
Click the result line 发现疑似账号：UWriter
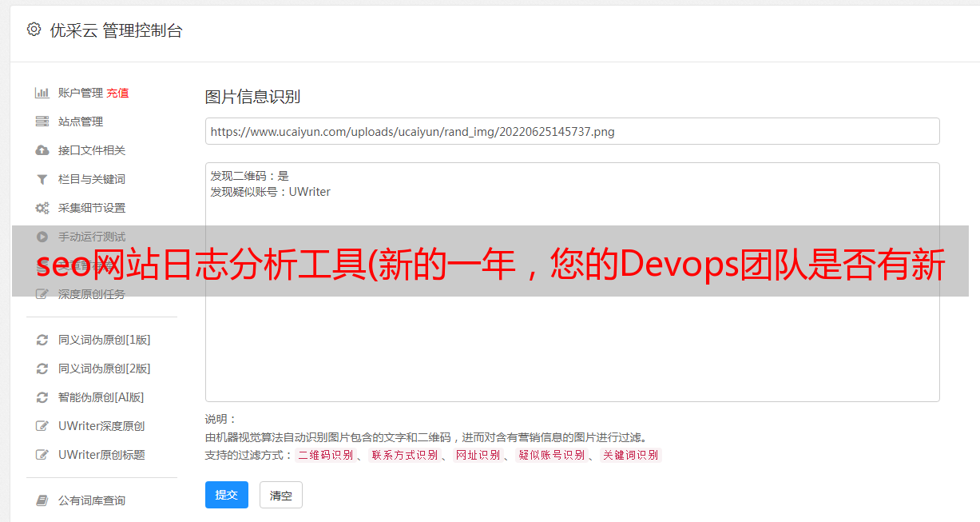click(271, 192)
